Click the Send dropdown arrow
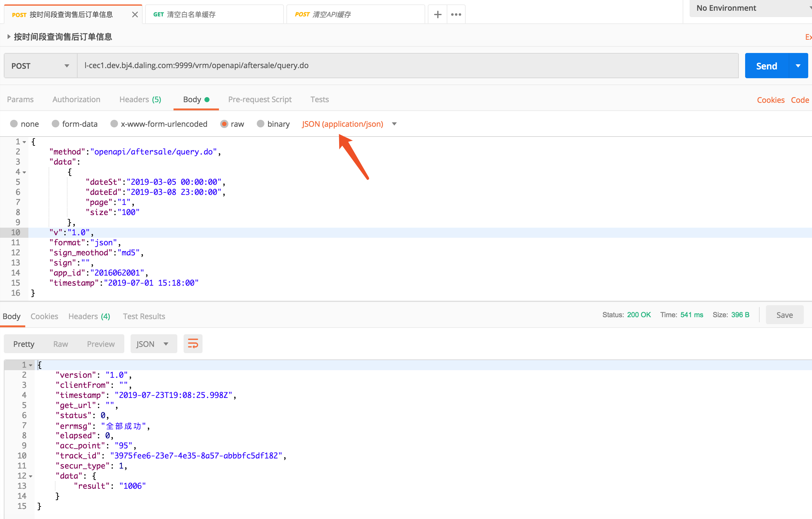This screenshot has height=519, width=812. 798,66
